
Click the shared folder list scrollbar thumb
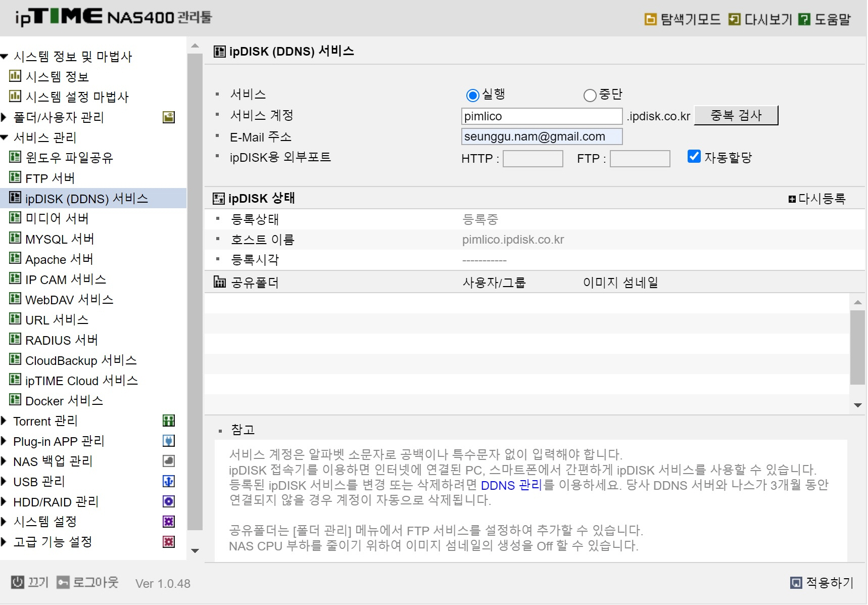click(857, 348)
